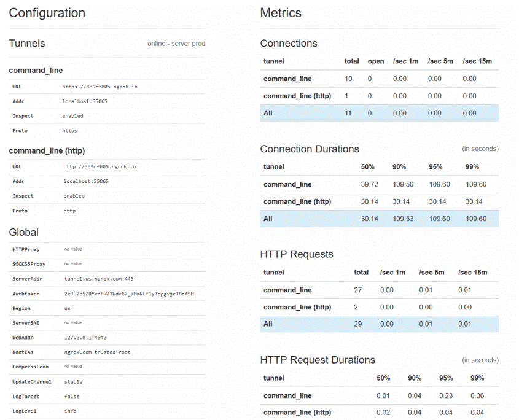Screen dimensions: 519x420
Task: Click the 'online - server prod' status text
Action: tap(176, 44)
